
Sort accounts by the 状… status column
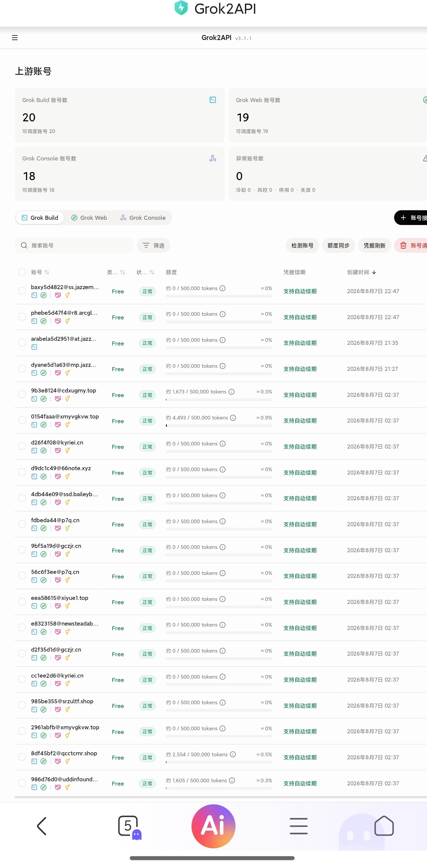(145, 272)
